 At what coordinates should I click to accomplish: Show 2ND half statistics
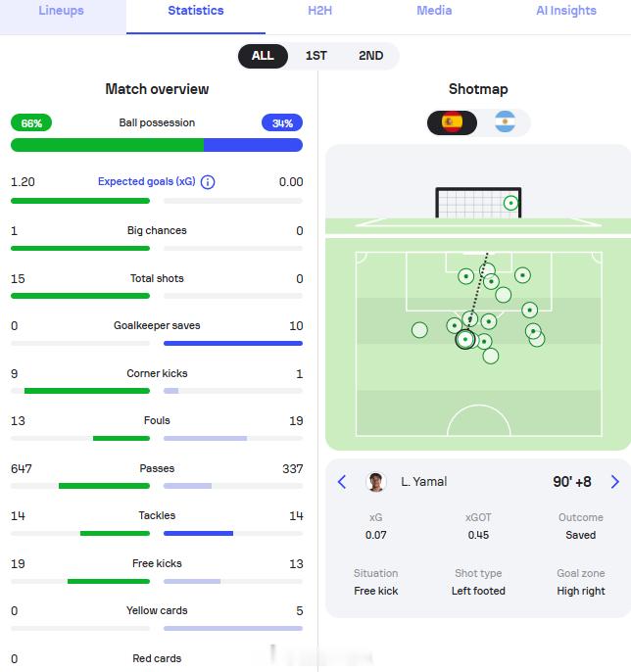point(370,56)
